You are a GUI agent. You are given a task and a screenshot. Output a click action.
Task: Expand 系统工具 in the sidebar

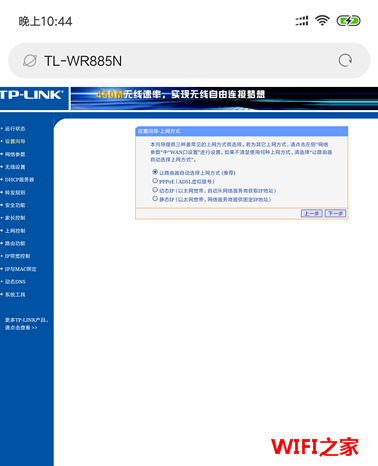click(x=15, y=295)
